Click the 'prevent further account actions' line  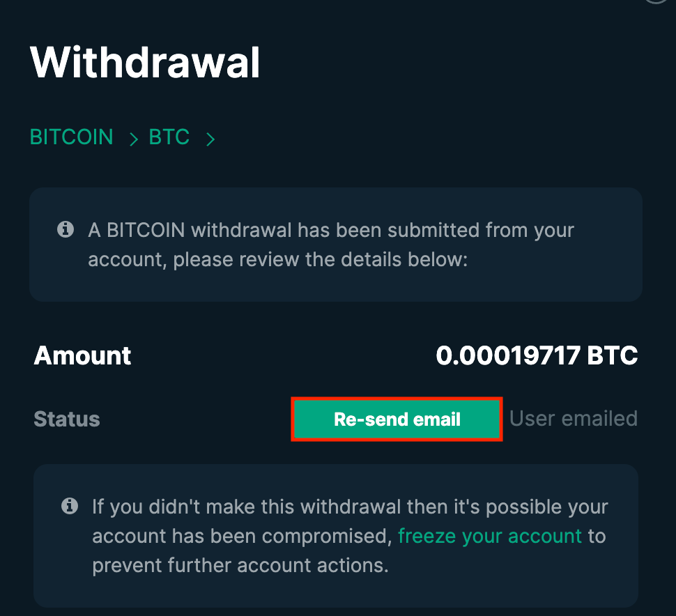tap(240, 565)
